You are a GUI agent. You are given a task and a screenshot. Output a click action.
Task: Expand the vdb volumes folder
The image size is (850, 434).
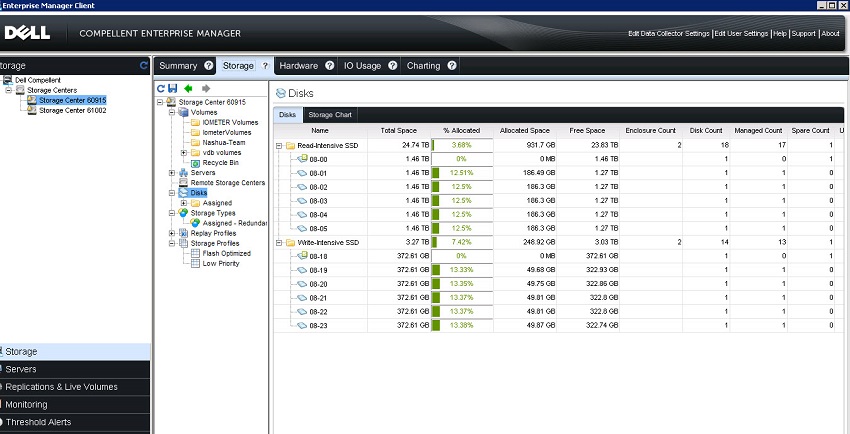click(x=184, y=153)
